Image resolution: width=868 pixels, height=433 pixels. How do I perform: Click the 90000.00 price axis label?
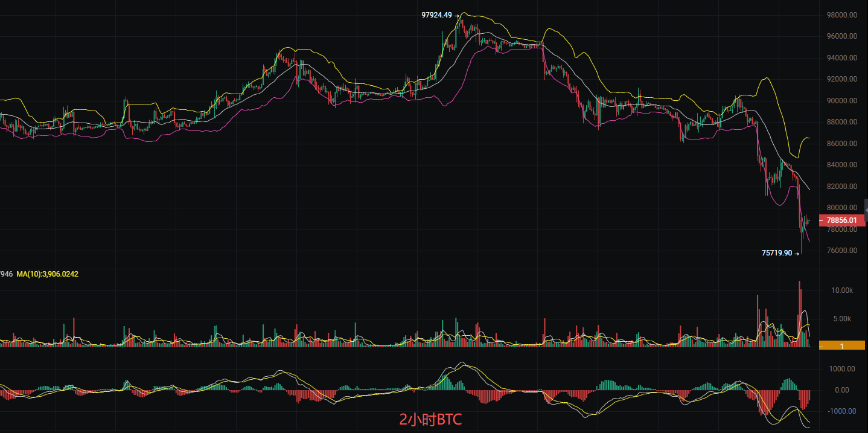pyautogui.click(x=841, y=101)
